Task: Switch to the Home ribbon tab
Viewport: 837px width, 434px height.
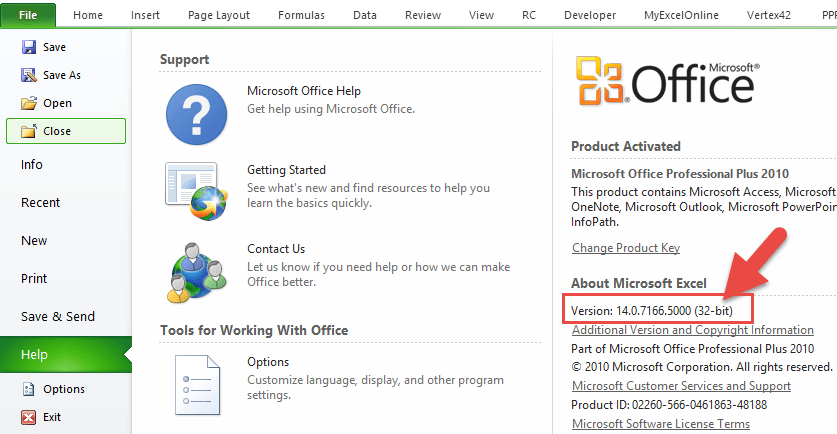Action: [x=88, y=15]
